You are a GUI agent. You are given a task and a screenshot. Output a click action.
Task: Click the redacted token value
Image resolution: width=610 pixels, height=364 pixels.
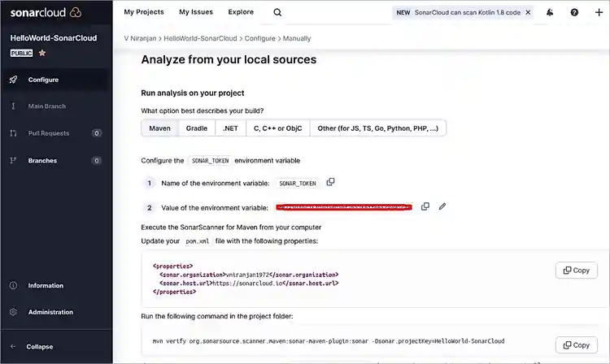344,207
